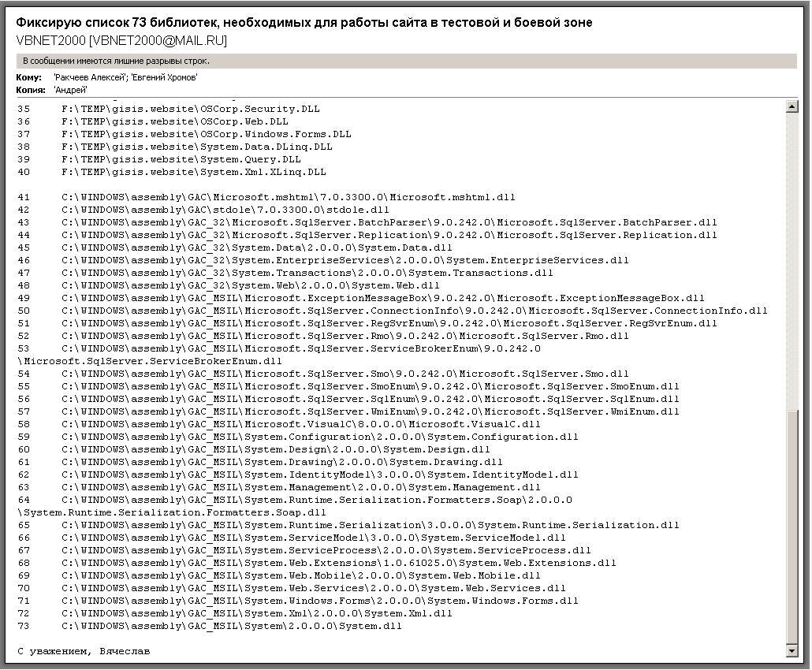Click the scrollbar up arrow
Image resolution: width=812 pixels, height=670 pixels.
coord(792,106)
